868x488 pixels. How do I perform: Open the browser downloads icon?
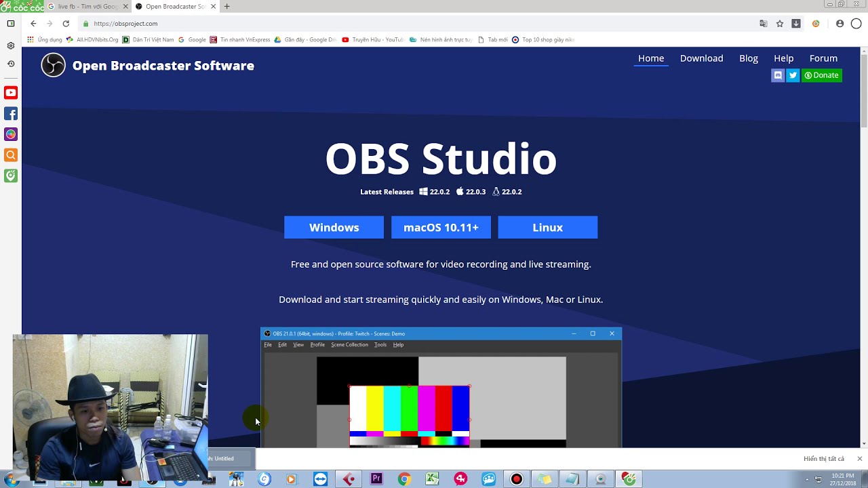click(x=796, y=23)
